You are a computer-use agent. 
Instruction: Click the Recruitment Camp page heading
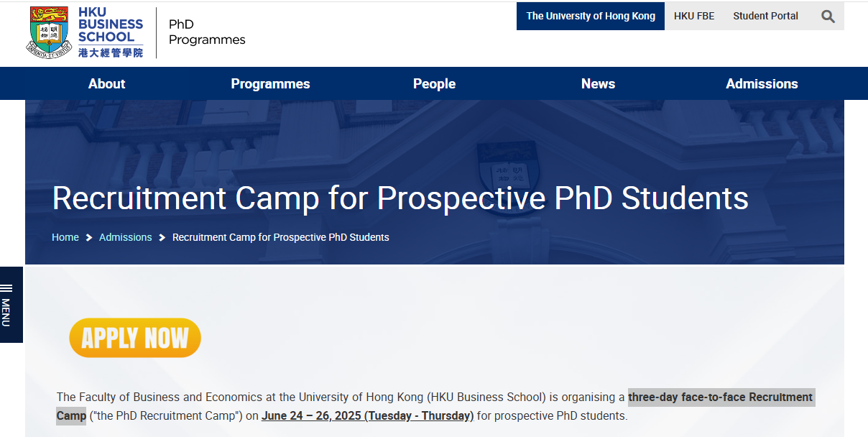pos(400,198)
